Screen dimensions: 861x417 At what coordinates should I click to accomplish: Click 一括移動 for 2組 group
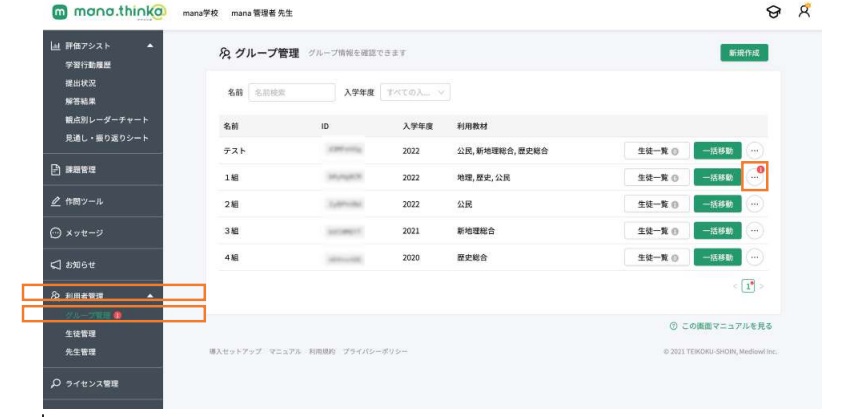718,204
